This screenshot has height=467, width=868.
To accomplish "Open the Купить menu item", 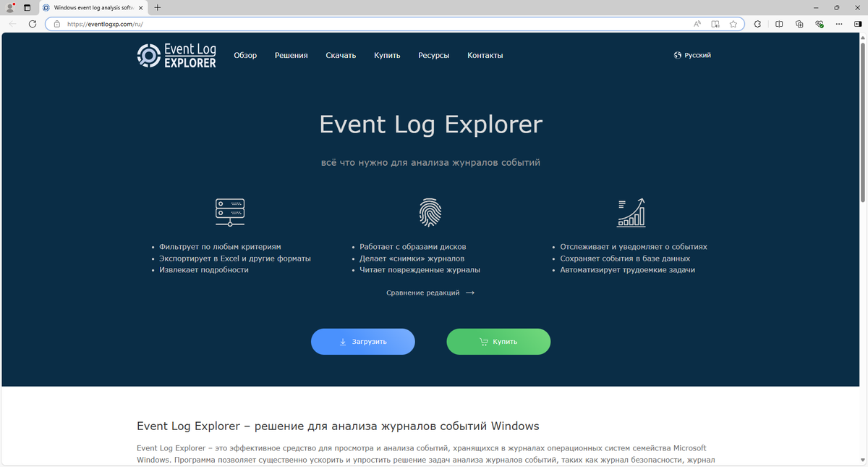I will click(387, 55).
